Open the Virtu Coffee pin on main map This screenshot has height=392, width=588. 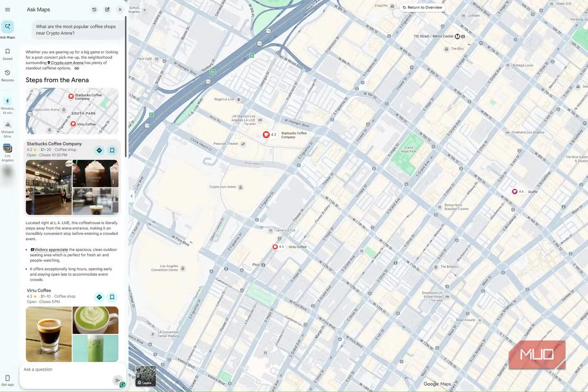[x=275, y=247]
